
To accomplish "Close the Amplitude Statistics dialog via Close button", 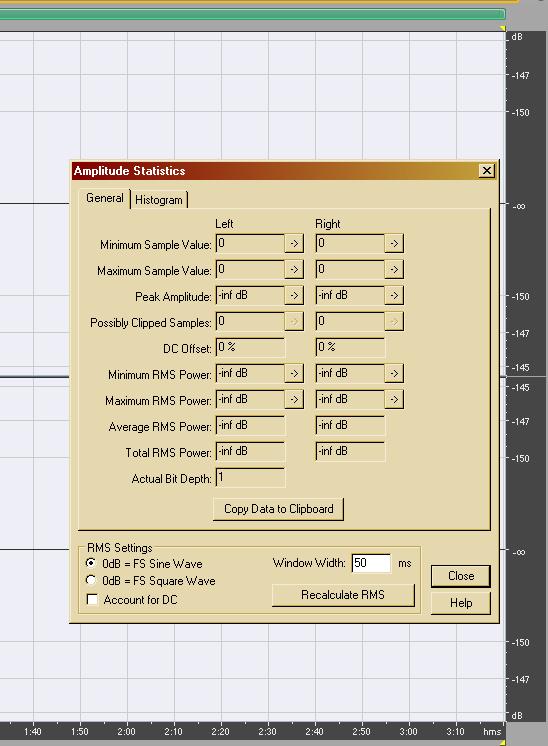I will tap(460, 576).
